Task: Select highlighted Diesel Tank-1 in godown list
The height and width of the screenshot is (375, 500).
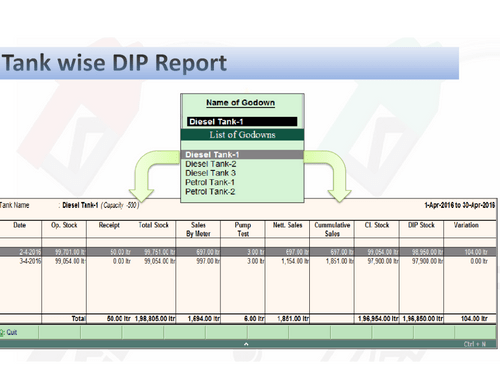Action: coord(242,155)
